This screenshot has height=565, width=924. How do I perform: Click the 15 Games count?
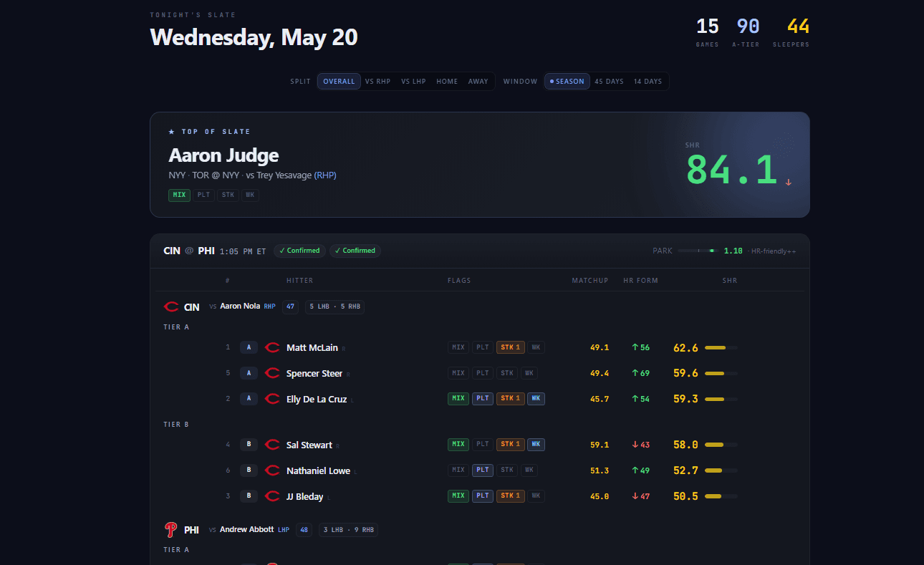707,26
